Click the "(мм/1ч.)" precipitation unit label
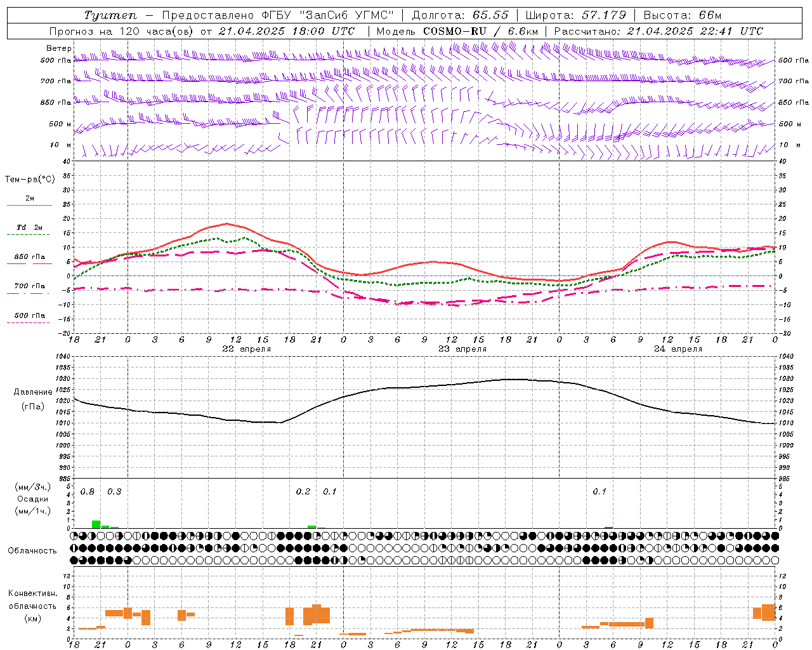 (33, 511)
